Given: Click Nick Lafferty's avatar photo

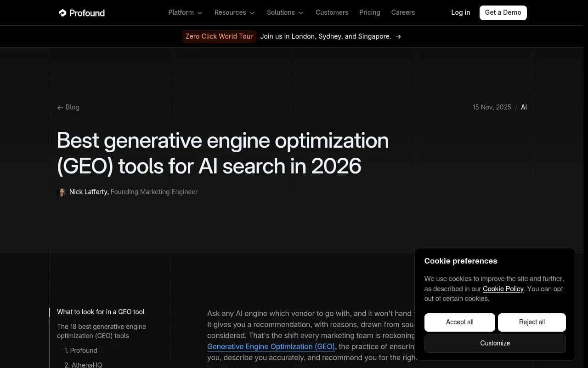Looking at the screenshot, I should click(x=61, y=192).
